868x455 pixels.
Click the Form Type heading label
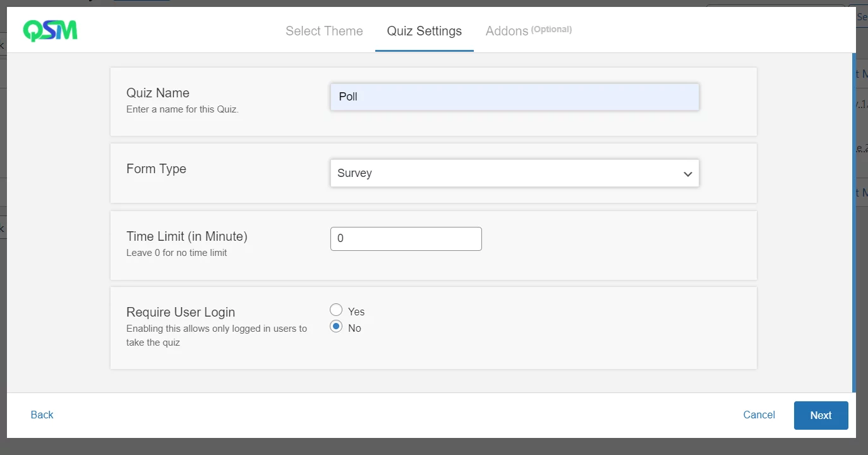coord(156,169)
